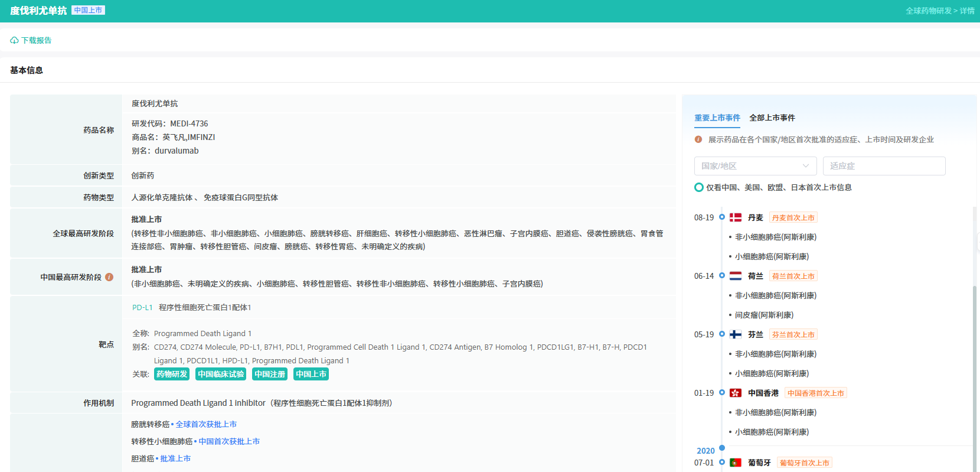Screen dimensions: 980x472
Task: Click 小细胞肺癌(阿斯利康) under 丹麦
Action: pos(772,256)
